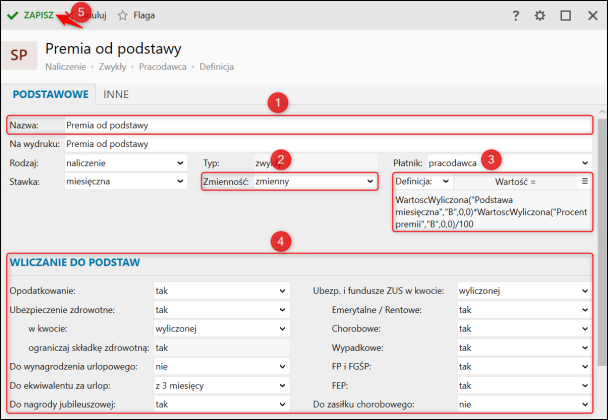
Task: Open the Do nagrody jubileuszowej dropdown
Action: coord(221,404)
